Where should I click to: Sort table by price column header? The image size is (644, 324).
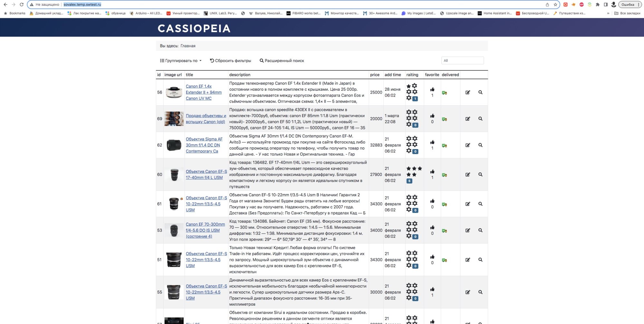click(x=374, y=75)
